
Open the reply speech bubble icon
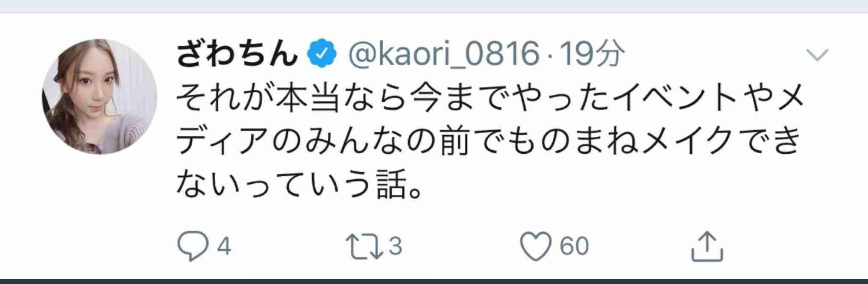(x=192, y=247)
